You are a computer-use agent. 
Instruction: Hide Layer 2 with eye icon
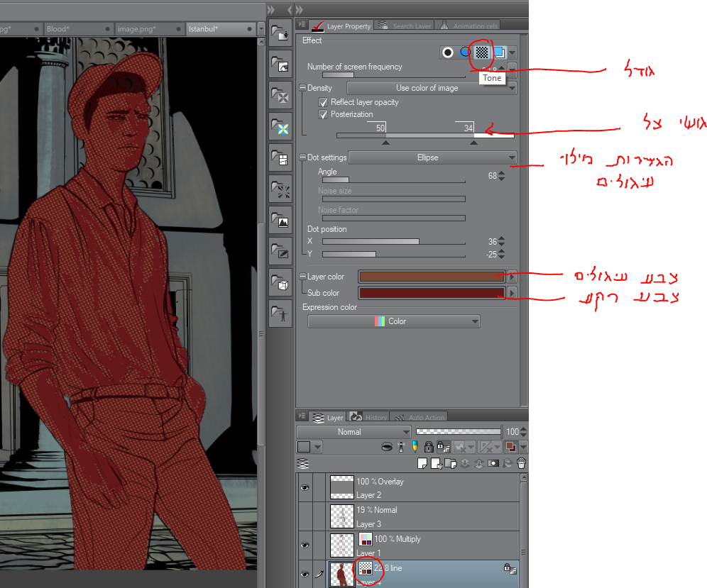305,488
